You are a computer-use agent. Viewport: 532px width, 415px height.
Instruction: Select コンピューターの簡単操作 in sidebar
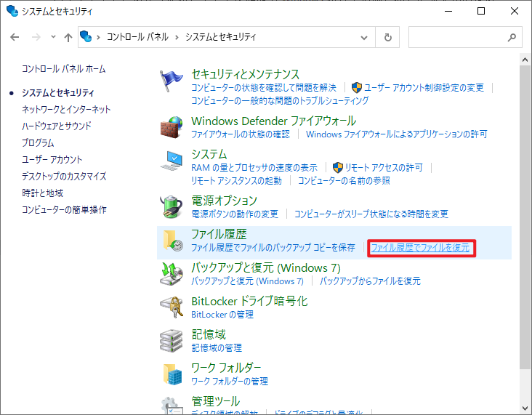pyautogui.click(x=64, y=209)
